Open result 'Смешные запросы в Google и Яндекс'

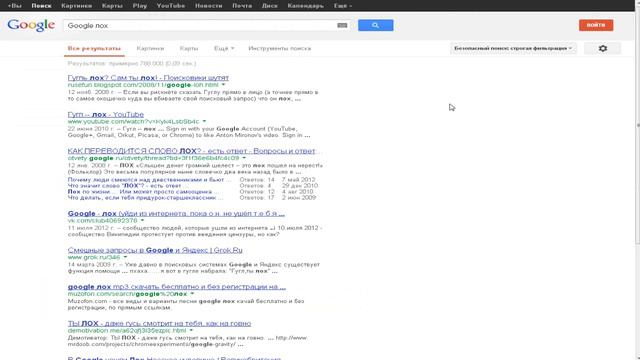tap(155, 250)
